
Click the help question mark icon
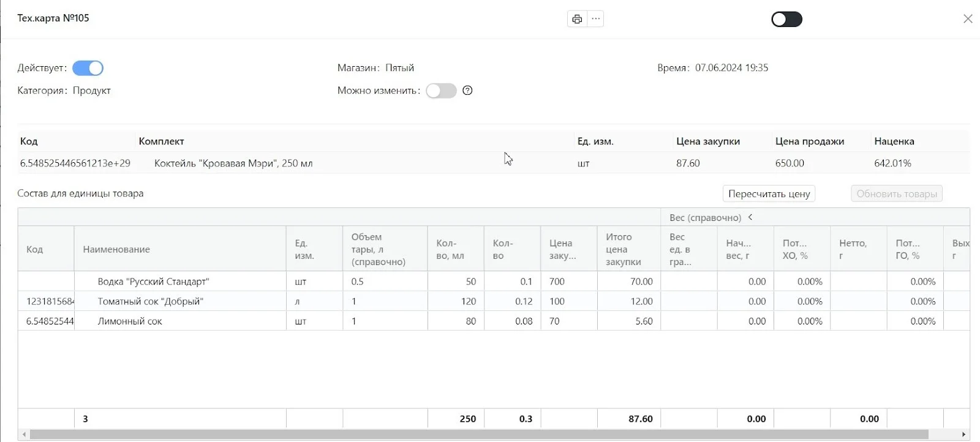467,91
